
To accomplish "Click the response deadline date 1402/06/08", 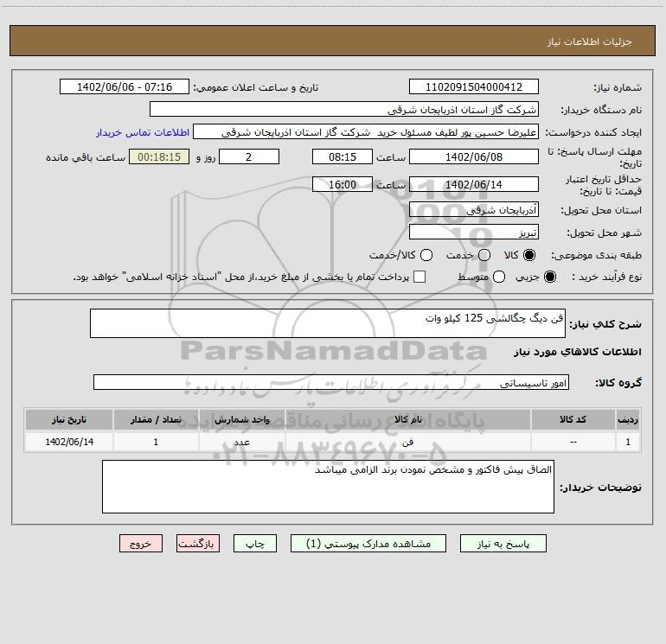I will click(x=474, y=156).
